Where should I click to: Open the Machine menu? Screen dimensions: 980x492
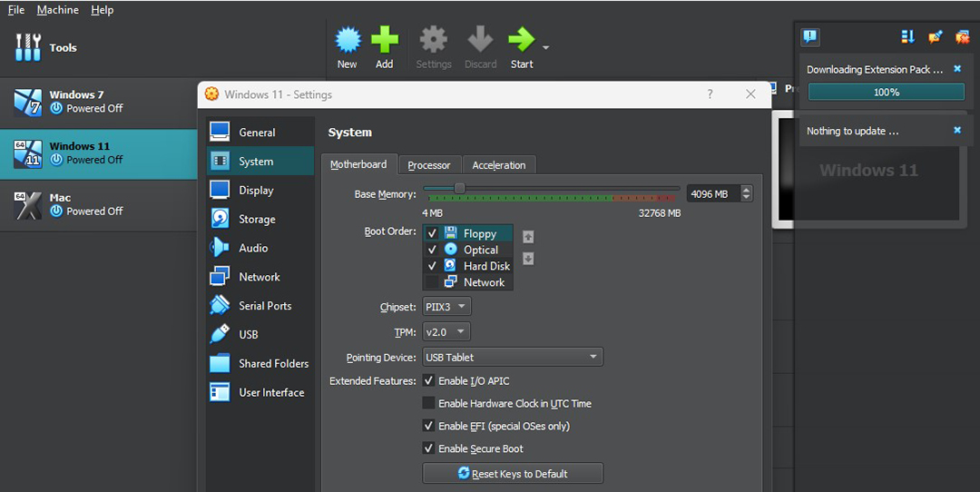[x=57, y=10]
